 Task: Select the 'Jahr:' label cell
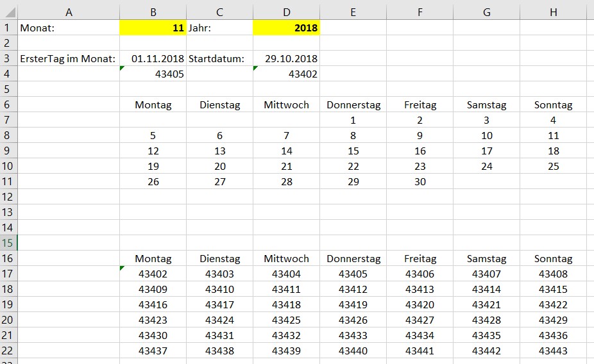[219, 28]
